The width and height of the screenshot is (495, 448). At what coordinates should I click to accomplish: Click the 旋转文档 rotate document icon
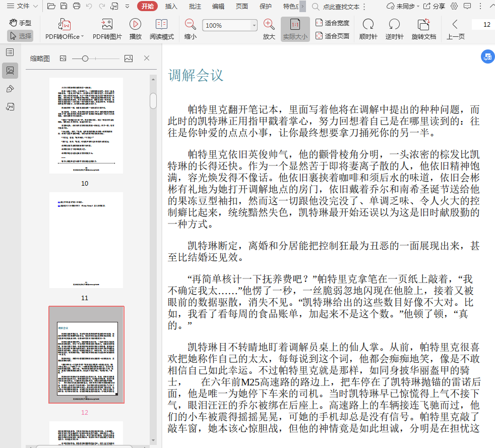click(423, 24)
